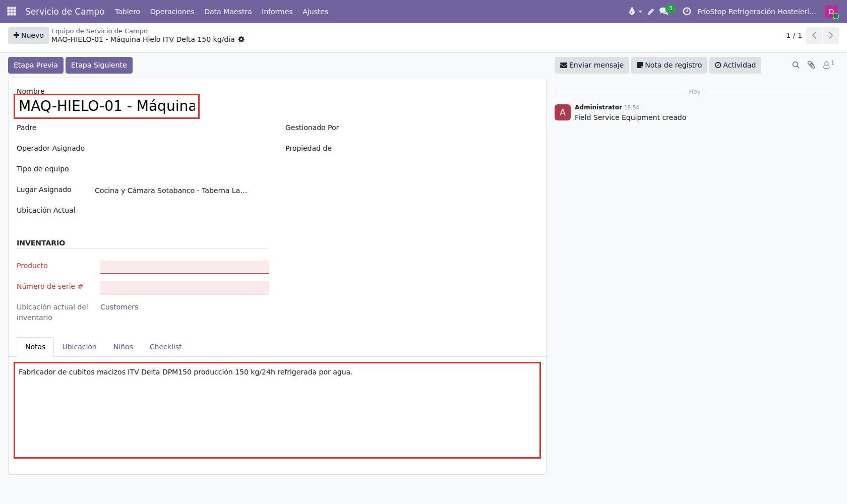The width and height of the screenshot is (847, 504).
Task: Open the Ajustes menu
Action: point(315,12)
